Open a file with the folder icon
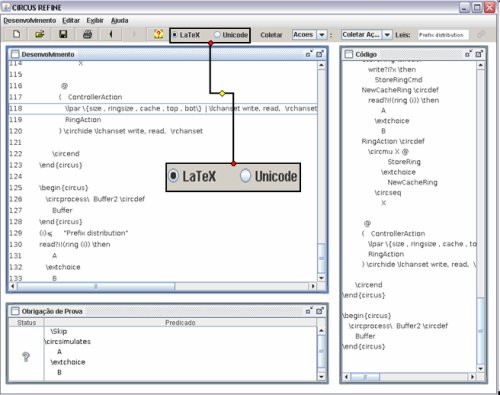500x395 pixels. tap(40, 34)
